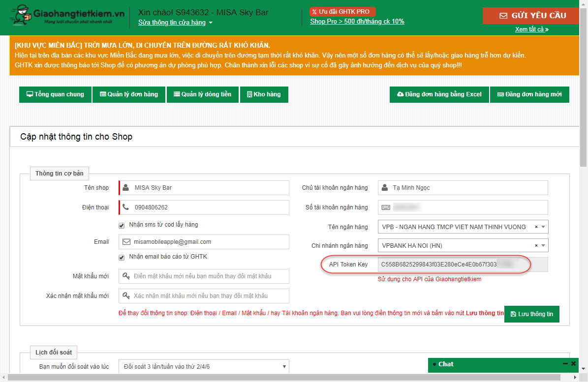Click the Mật khẩu mới password field
588x382 pixels.
pos(204,276)
